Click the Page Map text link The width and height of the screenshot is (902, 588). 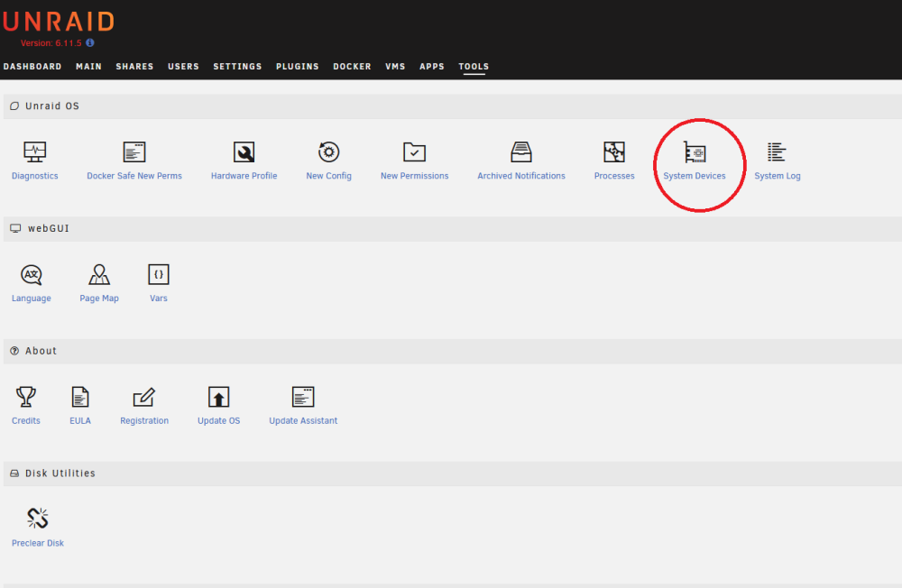(x=99, y=299)
